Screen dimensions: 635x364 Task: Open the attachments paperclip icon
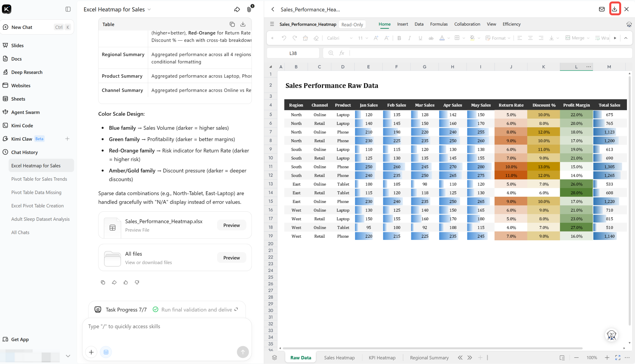click(x=249, y=9)
